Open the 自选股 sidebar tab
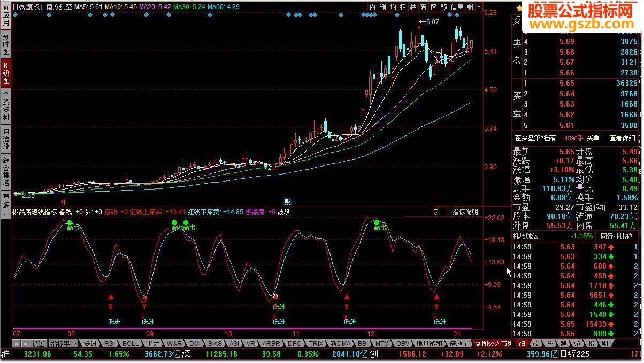 (6, 139)
